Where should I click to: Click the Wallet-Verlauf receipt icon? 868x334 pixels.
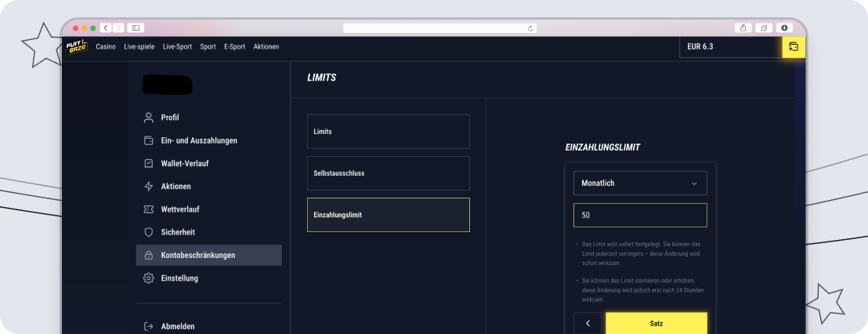click(148, 163)
